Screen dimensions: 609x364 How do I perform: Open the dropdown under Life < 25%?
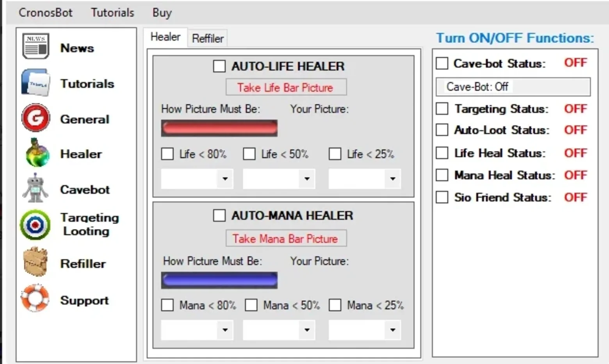coord(365,179)
